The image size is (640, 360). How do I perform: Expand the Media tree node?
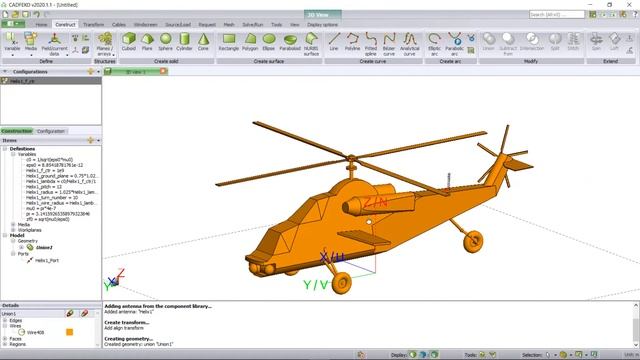pyautogui.click(x=13, y=224)
